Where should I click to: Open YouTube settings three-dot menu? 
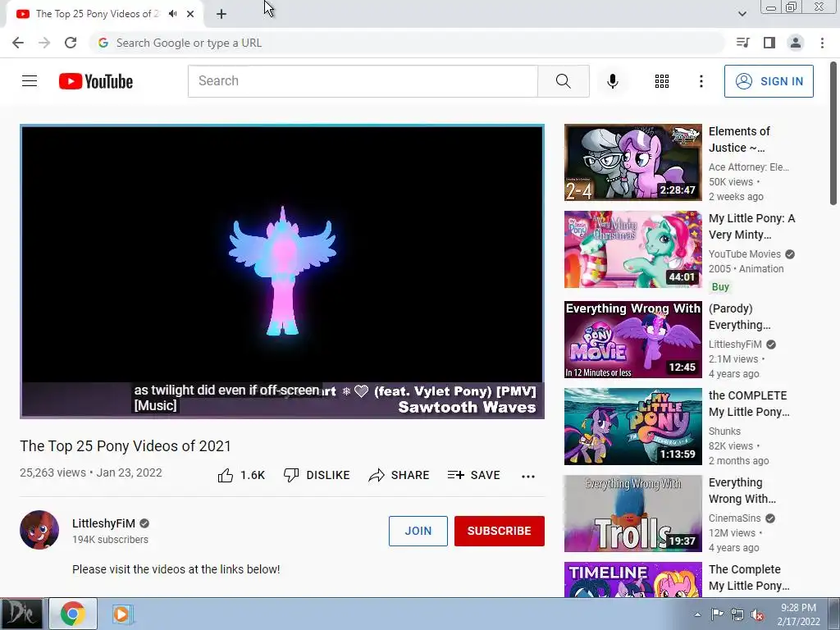pyautogui.click(x=701, y=81)
